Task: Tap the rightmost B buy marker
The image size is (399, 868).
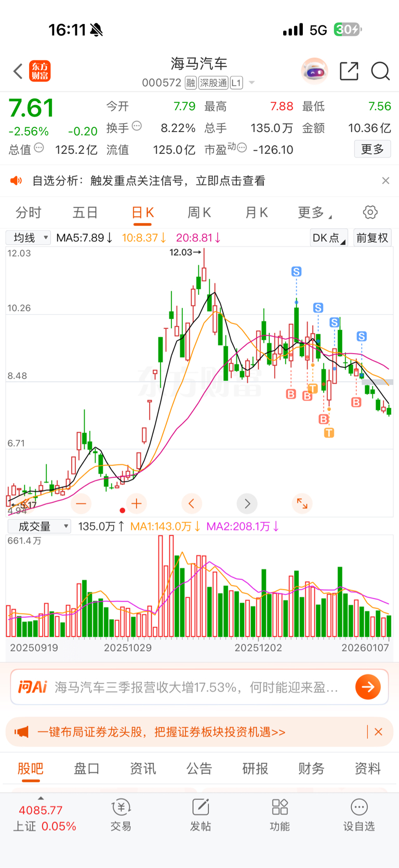Action: [356, 402]
